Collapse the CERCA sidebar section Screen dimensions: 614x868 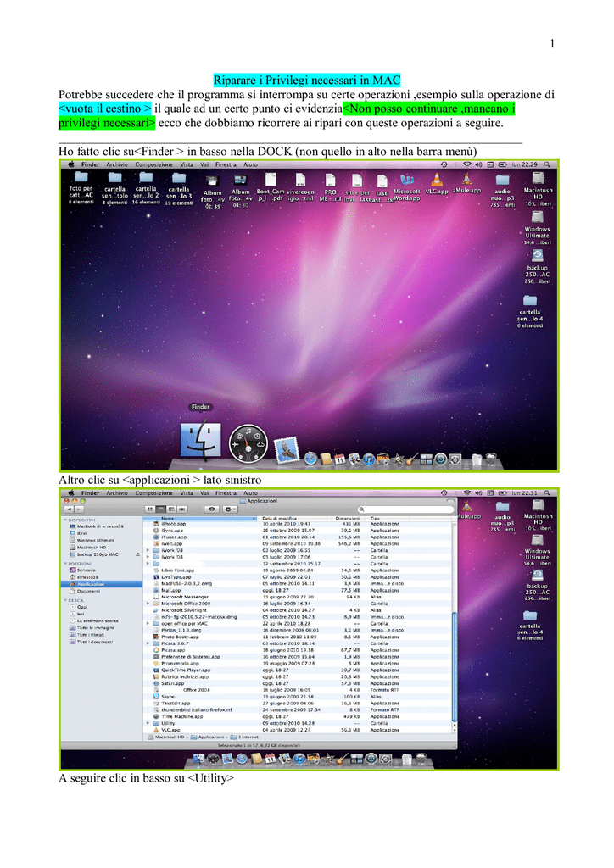click(x=65, y=600)
